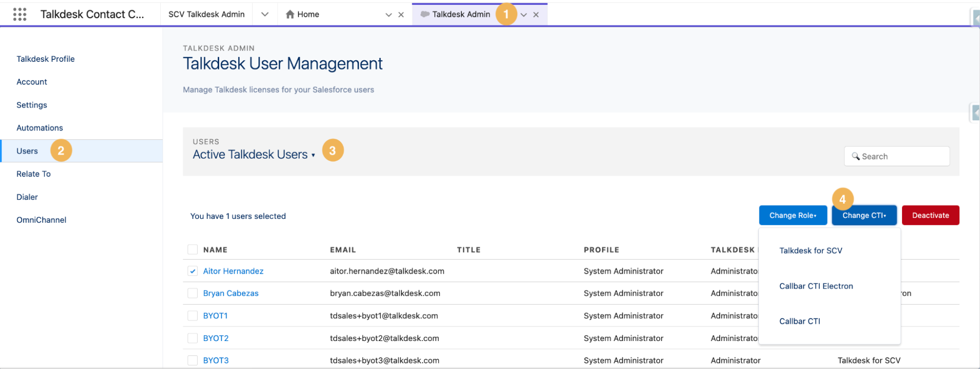This screenshot has width=980, height=369.
Task: Click email tdsales+byot3@talkdesk.com
Action: point(384,360)
